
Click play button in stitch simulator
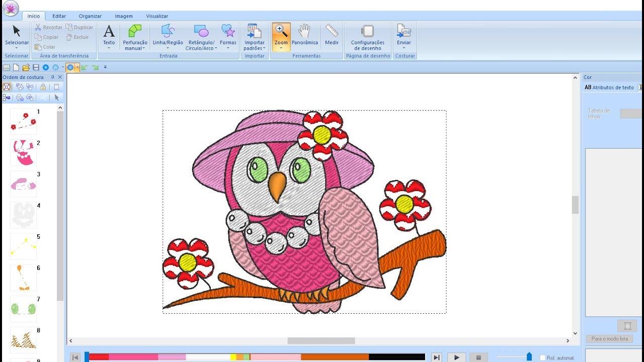coord(457,357)
